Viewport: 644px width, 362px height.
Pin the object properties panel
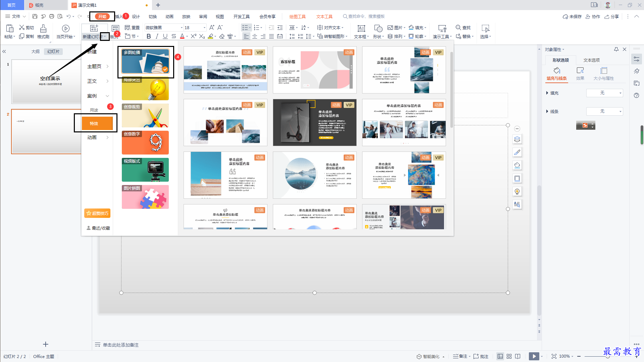click(x=616, y=49)
